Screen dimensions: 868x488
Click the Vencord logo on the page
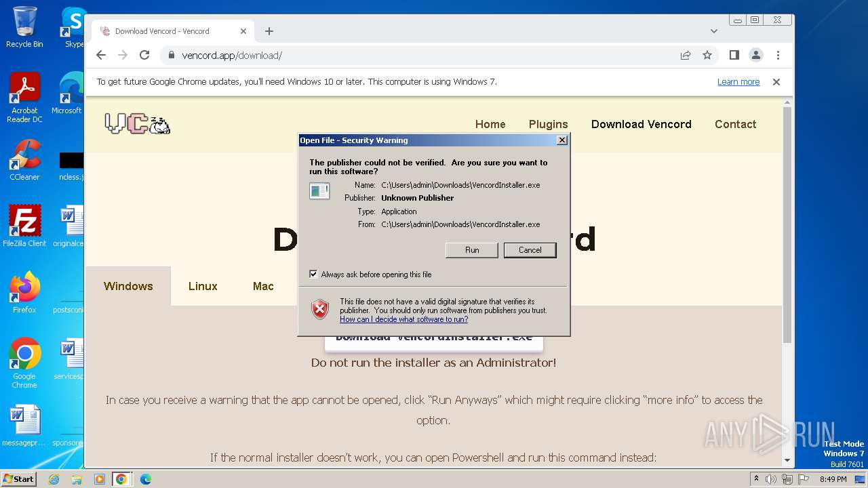pos(138,124)
